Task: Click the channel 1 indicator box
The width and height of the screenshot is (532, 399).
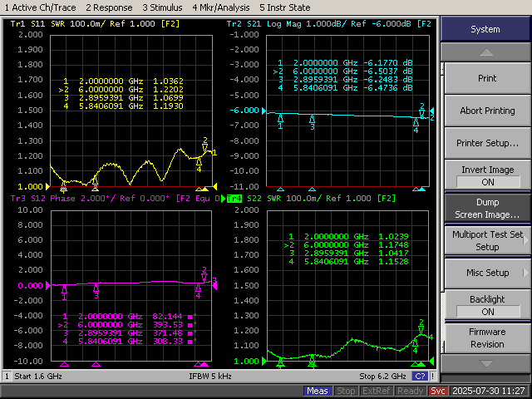Action: click(7, 377)
